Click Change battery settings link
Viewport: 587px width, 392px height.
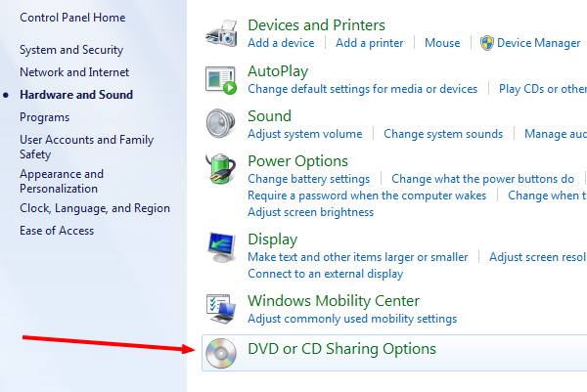pos(309,179)
